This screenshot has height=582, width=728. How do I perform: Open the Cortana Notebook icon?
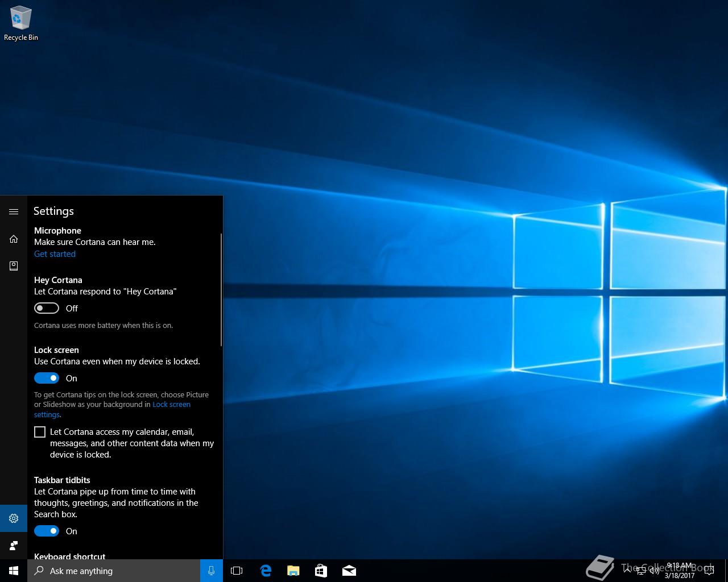pos(14,266)
